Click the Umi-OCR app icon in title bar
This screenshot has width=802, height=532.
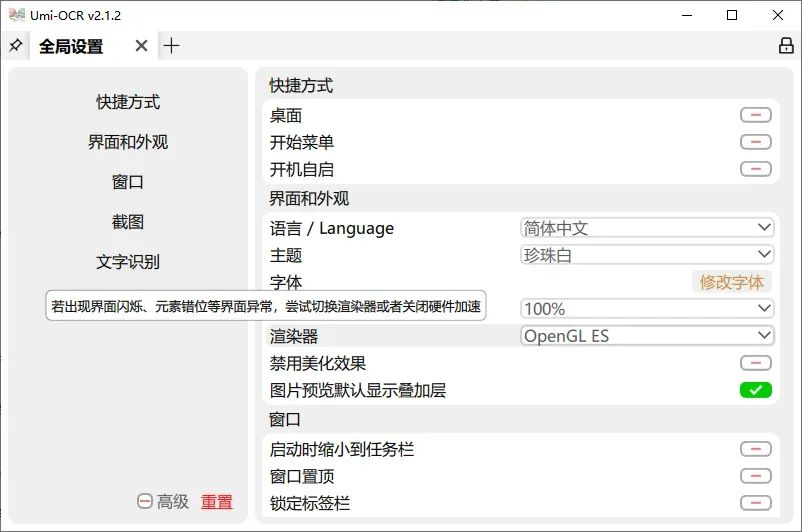coord(17,15)
